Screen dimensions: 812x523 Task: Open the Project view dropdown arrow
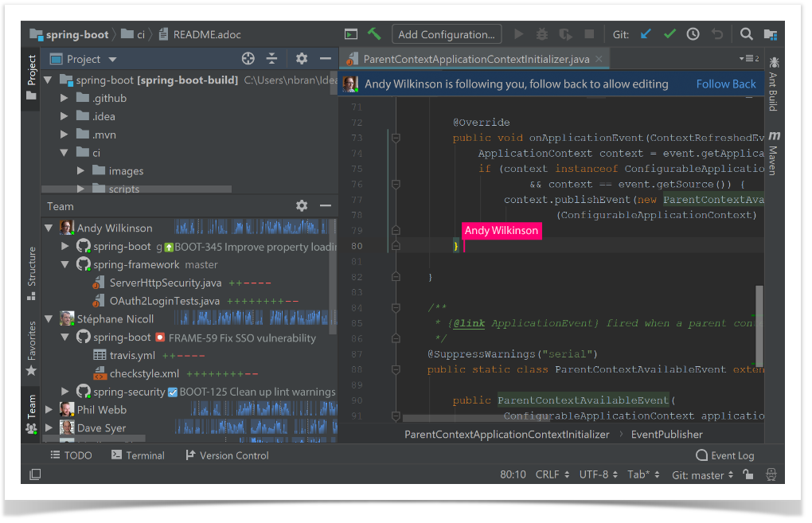click(x=112, y=60)
